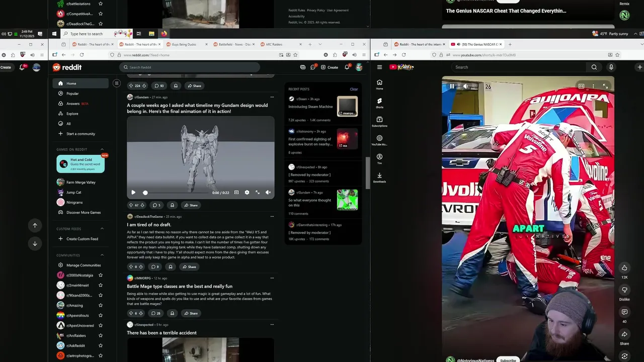Collapse Communities section
This screenshot has width=644, height=362.
[102, 255]
